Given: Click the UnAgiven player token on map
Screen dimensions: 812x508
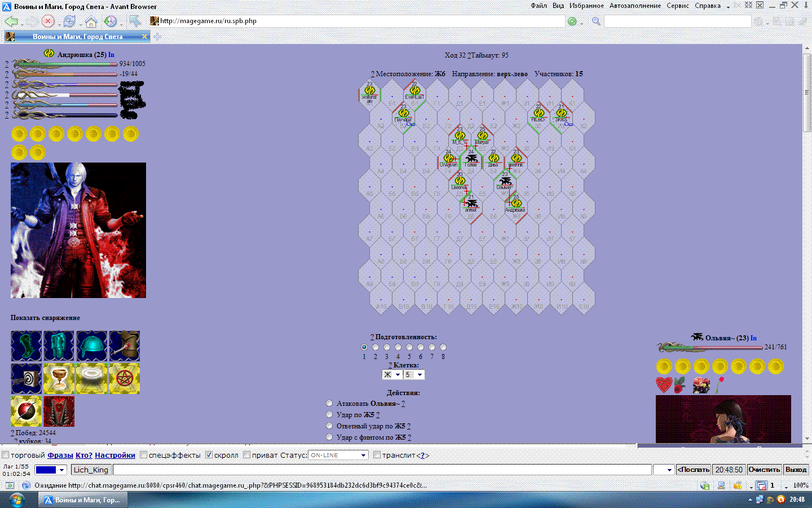Looking at the screenshot, I should click(448, 159).
